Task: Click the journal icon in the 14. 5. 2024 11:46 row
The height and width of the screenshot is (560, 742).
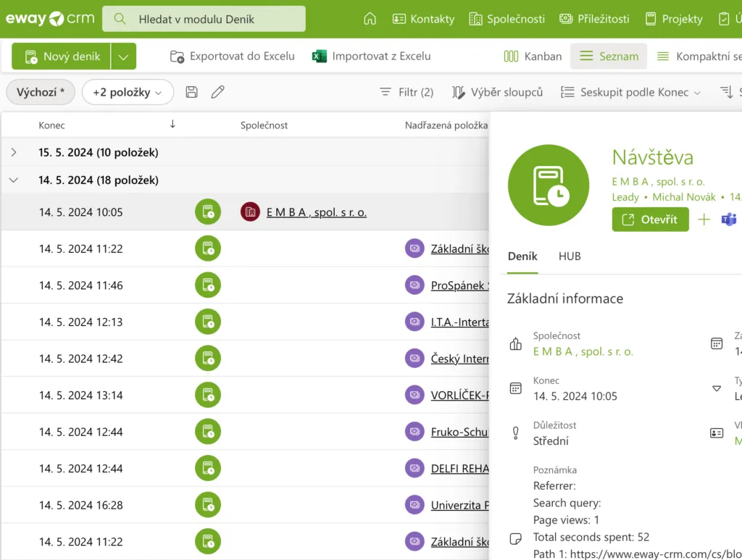Action: pyautogui.click(x=208, y=285)
